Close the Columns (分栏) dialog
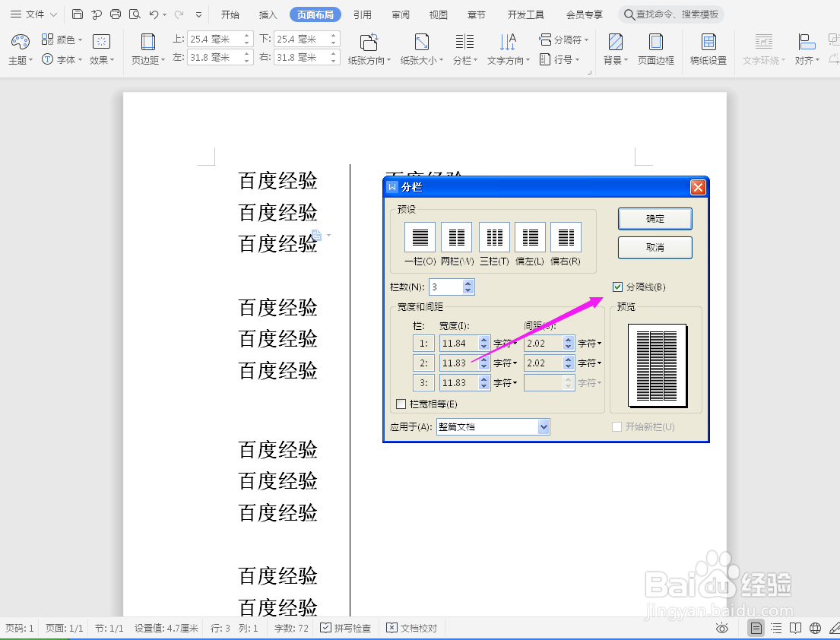Viewport: 840px width, 640px height. tap(698, 187)
